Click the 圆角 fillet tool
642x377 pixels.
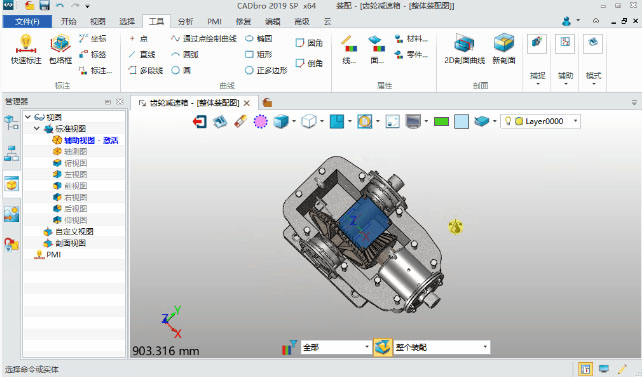309,43
